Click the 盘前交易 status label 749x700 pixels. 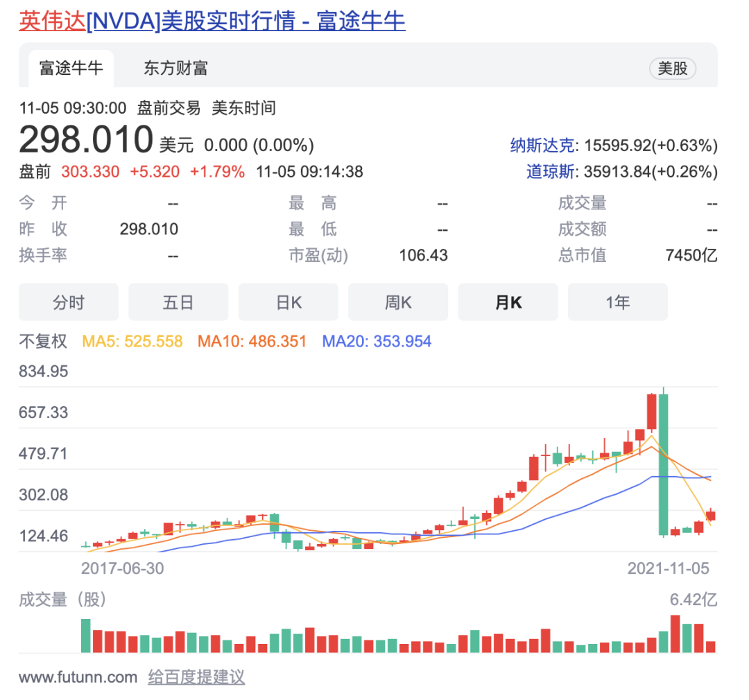pyautogui.click(x=169, y=108)
